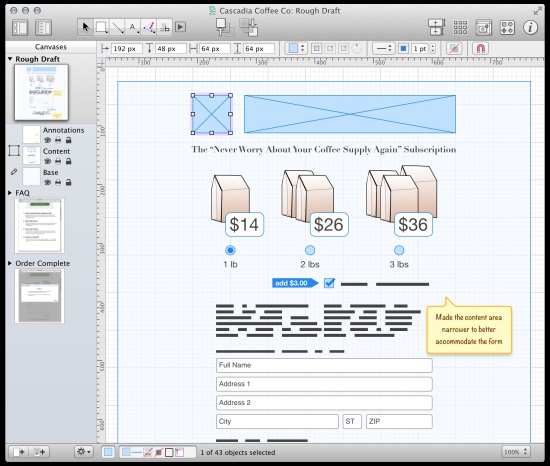
Task: Click the height field at right of geometry bar
Action: pos(259,48)
